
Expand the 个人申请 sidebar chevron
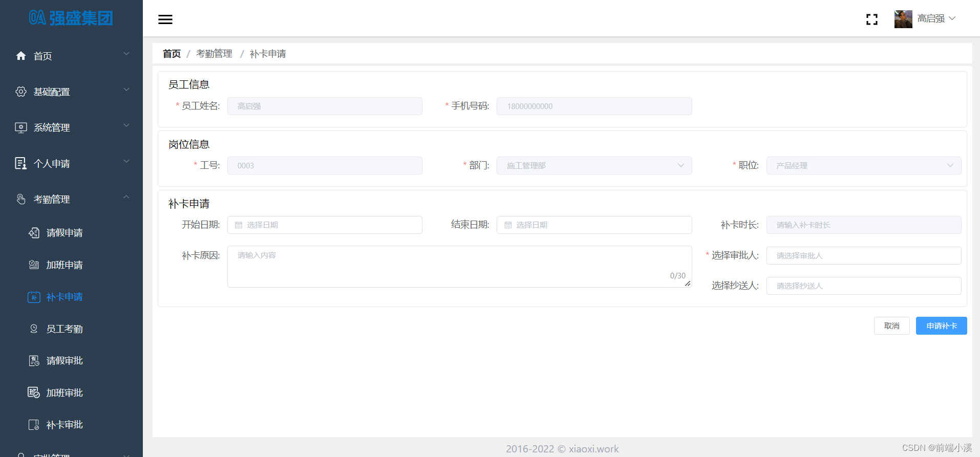126,161
